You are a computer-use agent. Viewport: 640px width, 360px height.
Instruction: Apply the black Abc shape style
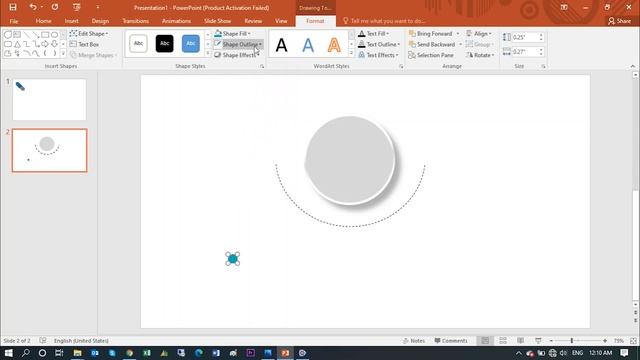(164, 44)
